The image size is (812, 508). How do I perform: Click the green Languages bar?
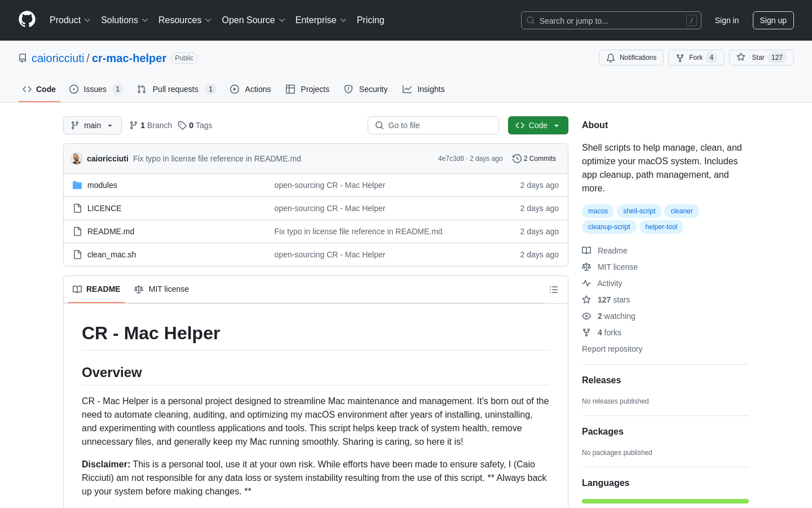pyautogui.click(x=665, y=501)
